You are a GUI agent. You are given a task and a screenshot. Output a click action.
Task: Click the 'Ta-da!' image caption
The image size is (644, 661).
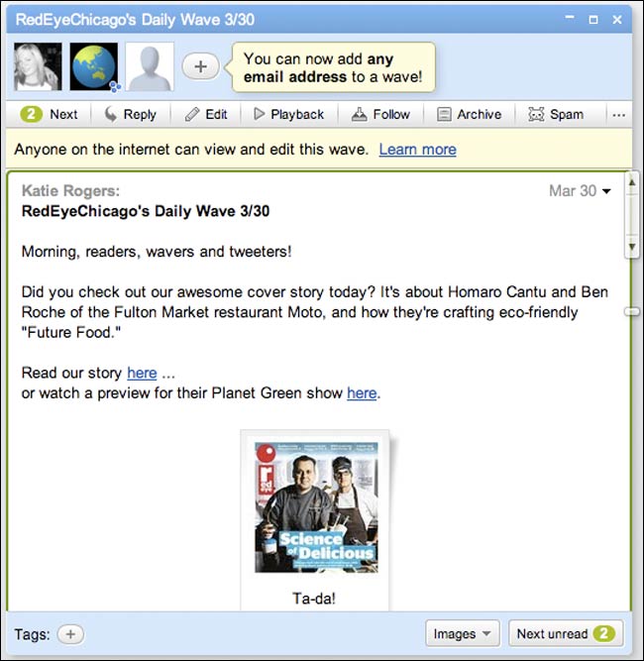click(x=314, y=599)
